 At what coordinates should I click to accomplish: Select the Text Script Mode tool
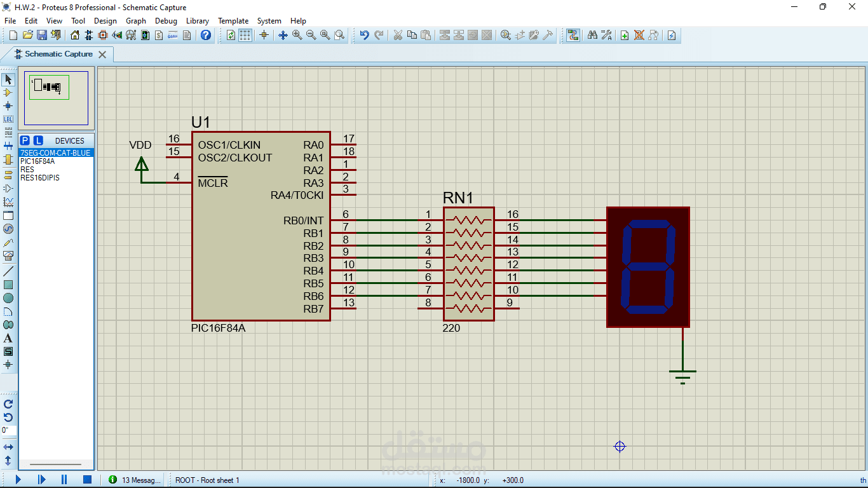click(x=8, y=133)
